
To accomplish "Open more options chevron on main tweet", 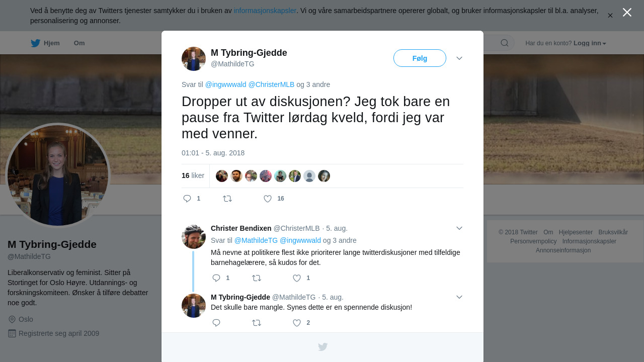I will tap(459, 58).
